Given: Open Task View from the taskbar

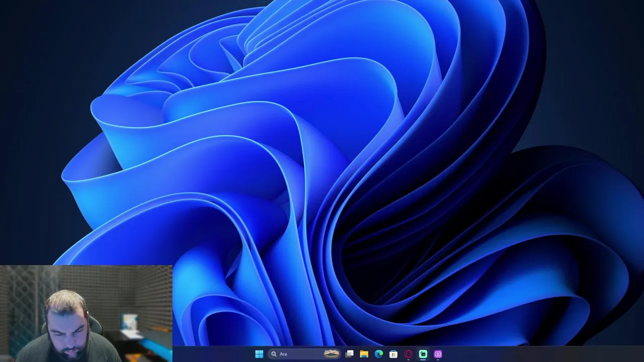Looking at the screenshot, I should tap(349, 354).
